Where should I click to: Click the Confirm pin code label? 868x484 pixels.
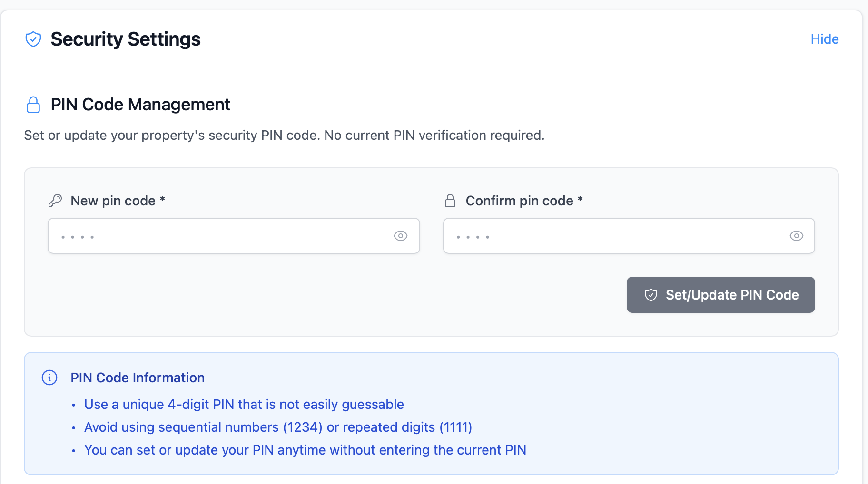pos(519,201)
